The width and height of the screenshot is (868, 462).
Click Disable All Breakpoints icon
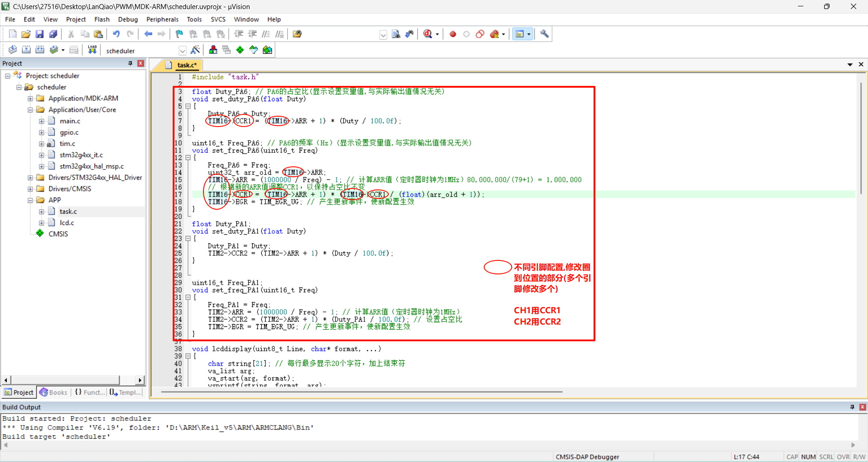480,34
